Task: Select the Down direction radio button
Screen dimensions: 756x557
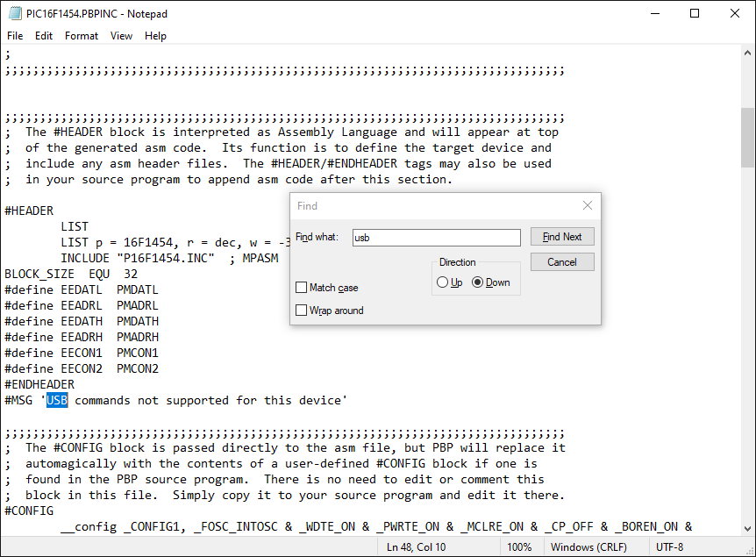Action: tap(478, 282)
